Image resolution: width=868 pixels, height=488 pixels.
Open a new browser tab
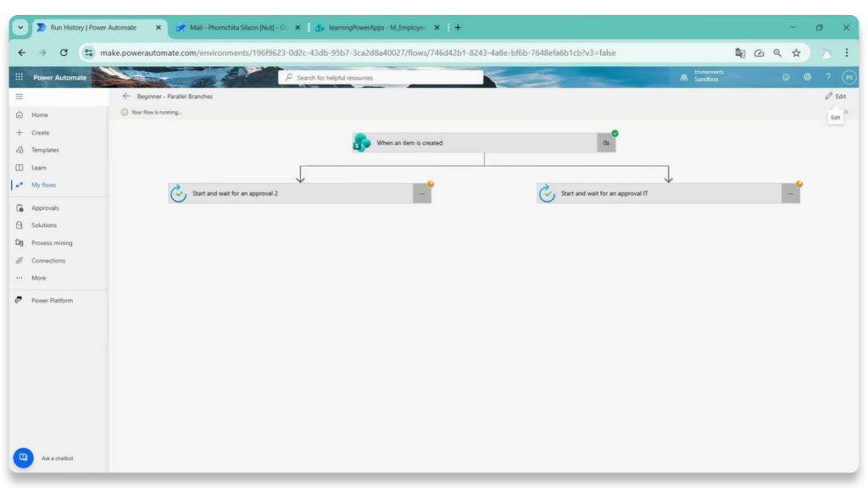(458, 27)
